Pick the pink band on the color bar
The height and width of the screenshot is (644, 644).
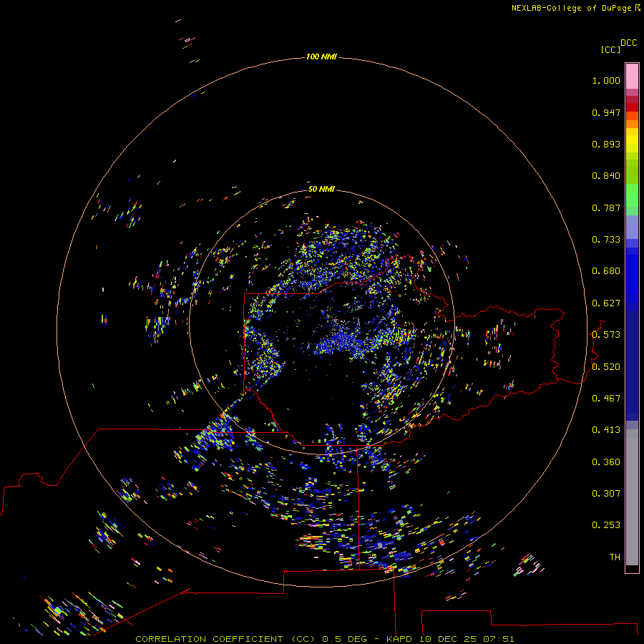click(632, 77)
